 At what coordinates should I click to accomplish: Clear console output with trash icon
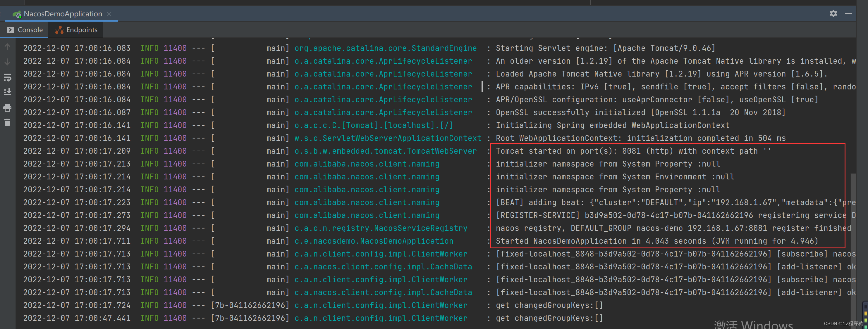click(7, 122)
